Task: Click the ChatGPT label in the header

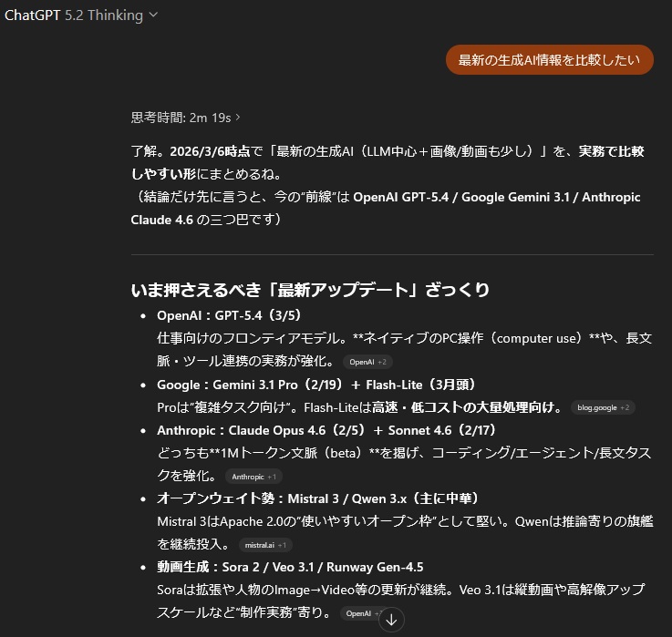Action: click(32, 15)
